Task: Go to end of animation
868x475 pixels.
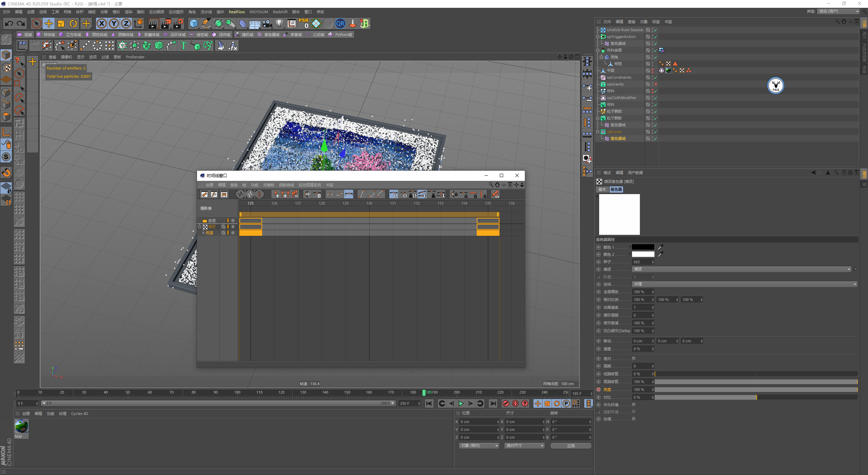Action: (493, 403)
